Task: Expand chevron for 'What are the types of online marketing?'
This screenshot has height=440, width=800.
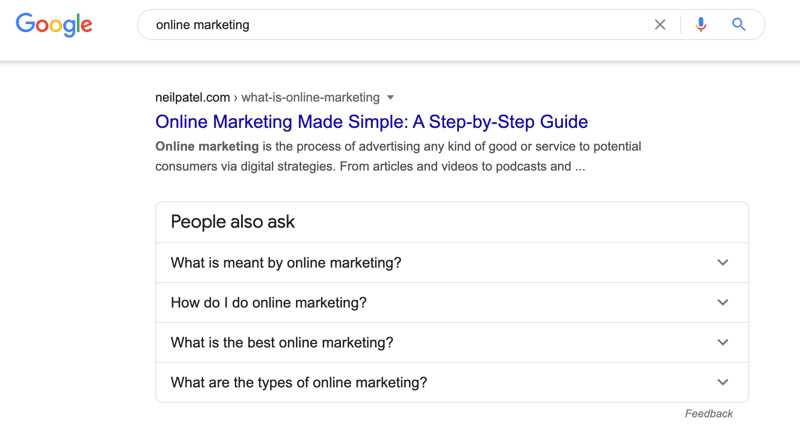Action: pyautogui.click(x=722, y=382)
